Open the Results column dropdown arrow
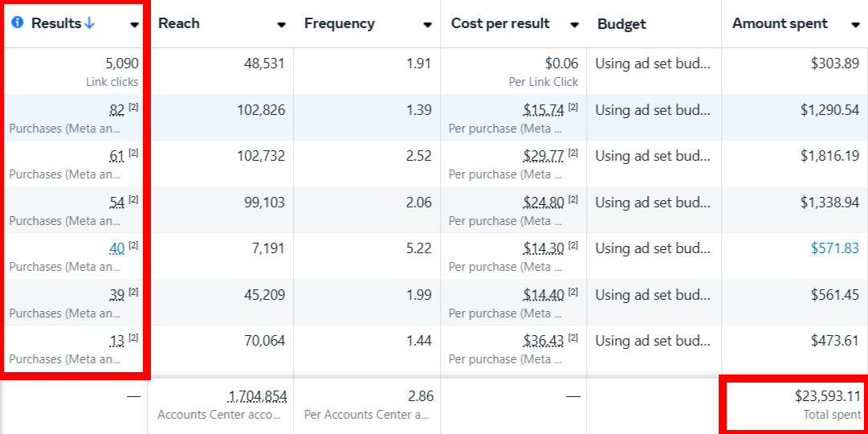 pyautogui.click(x=134, y=25)
